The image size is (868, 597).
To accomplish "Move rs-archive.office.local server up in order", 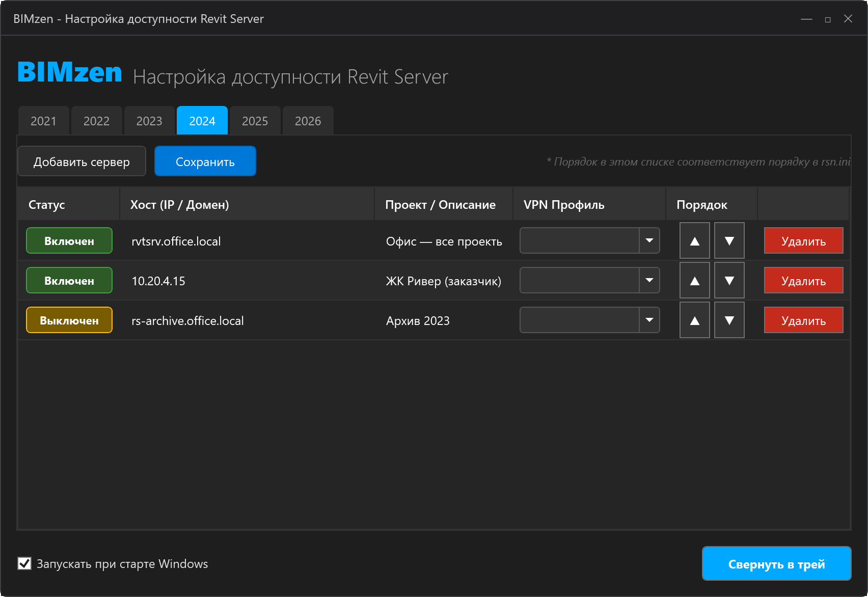I will tap(694, 320).
